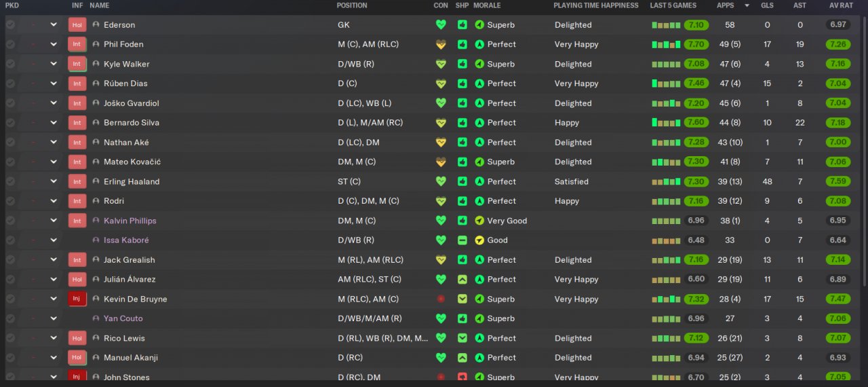The image size is (868, 387).
Task: Click Ederson's last 5 games form bars
Action: click(666, 25)
